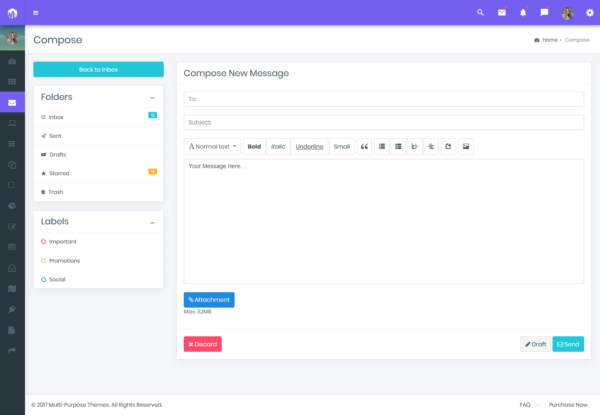Click the Attachment button
This screenshot has height=415, width=600.
(x=209, y=300)
